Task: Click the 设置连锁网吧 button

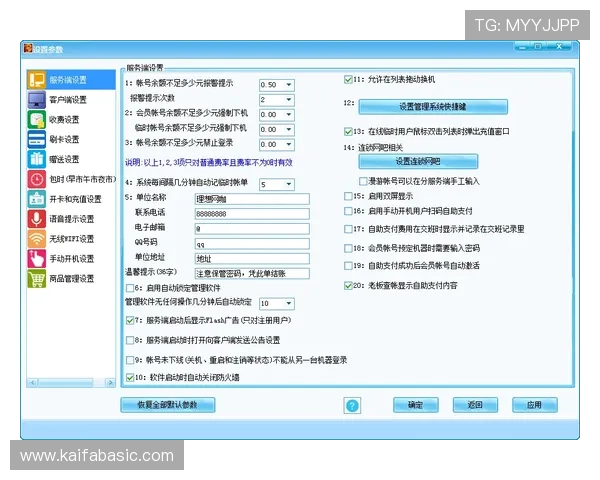Action: pos(418,161)
